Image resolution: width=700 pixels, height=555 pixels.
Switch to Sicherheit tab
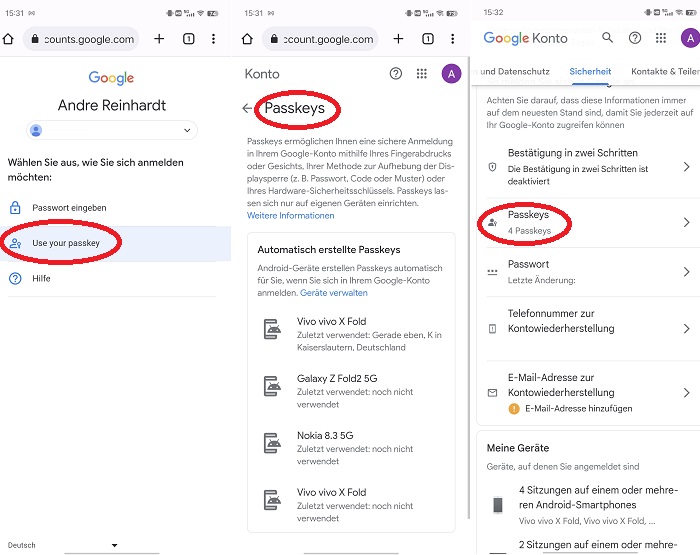(x=590, y=71)
